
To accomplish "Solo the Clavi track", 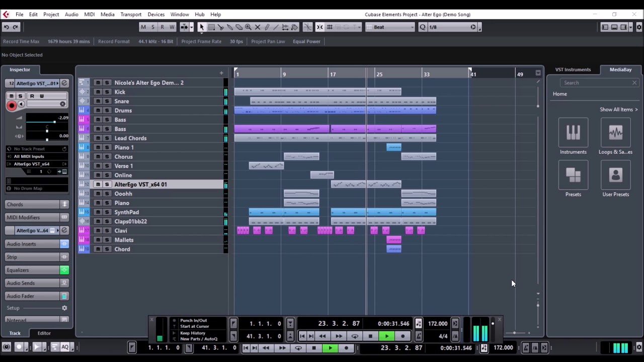I will [x=107, y=231].
